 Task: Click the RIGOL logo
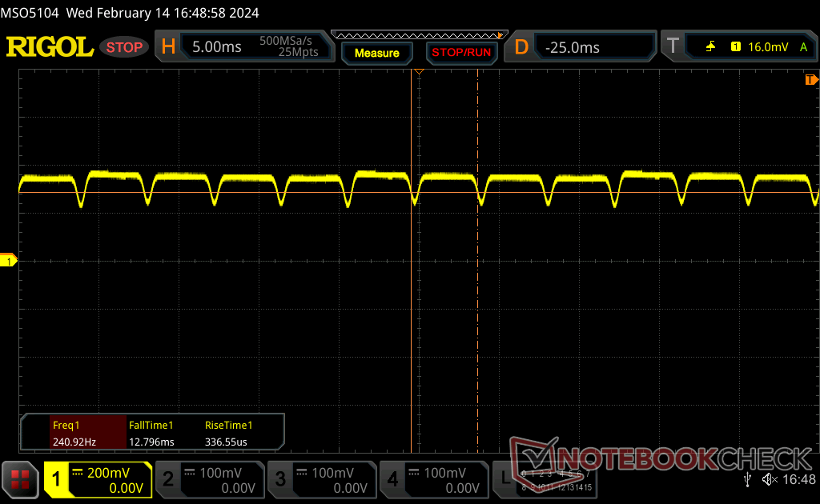[50, 47]
